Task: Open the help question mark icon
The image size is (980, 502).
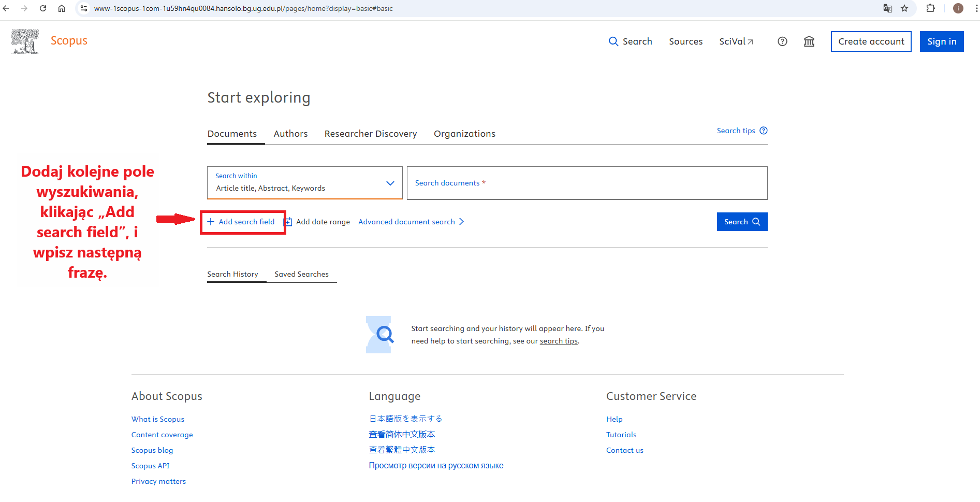Action: [782, 41]
